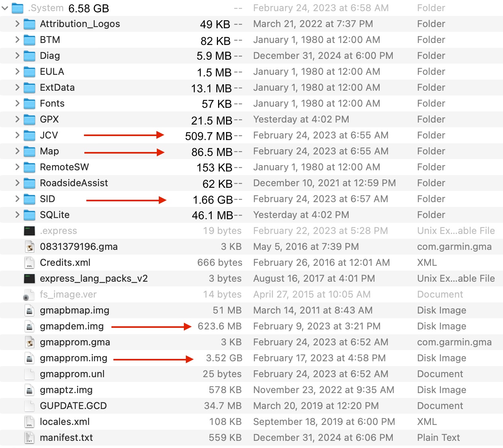Select the 0831379196.gma file icon
The image size is (503, 448).
click(x=29, y=247)
